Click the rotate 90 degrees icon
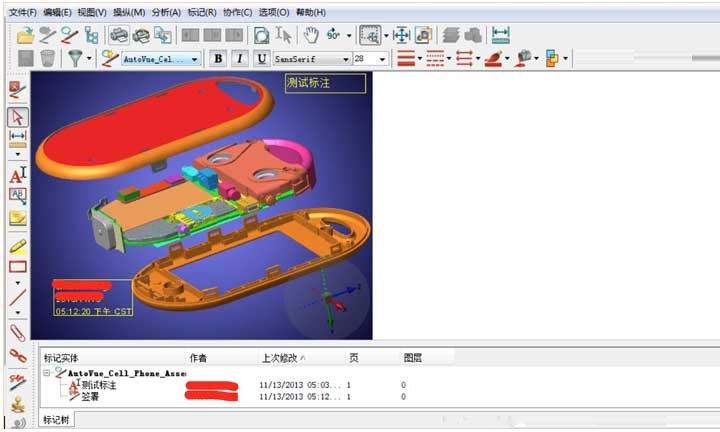This screenshot has height=432, width=720. click(333, 35)
